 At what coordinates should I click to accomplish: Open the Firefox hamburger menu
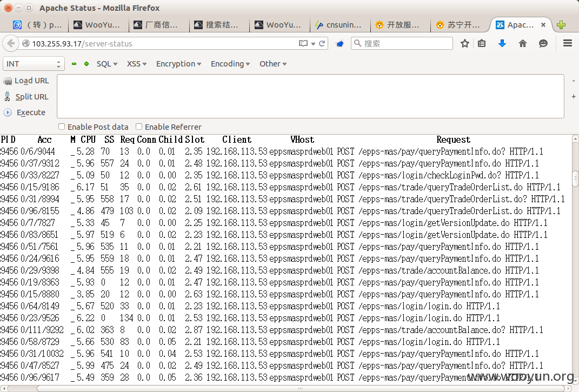tap(568, 44)
